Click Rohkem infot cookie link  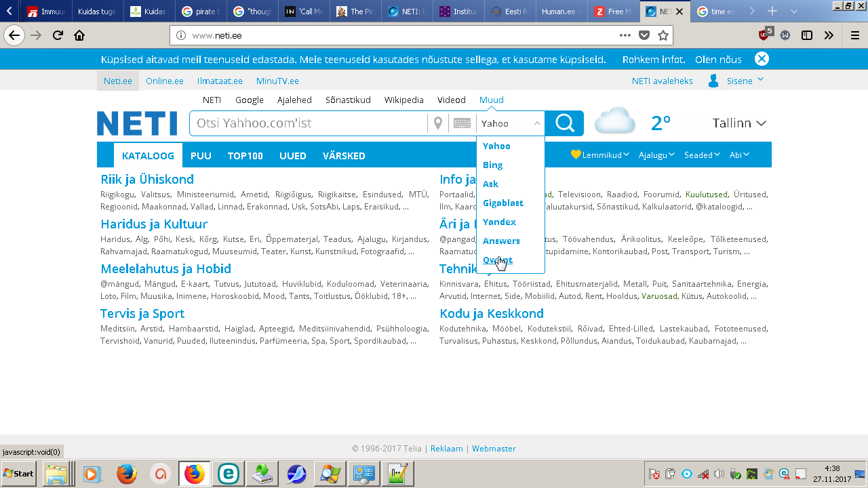tap(654, 60)
